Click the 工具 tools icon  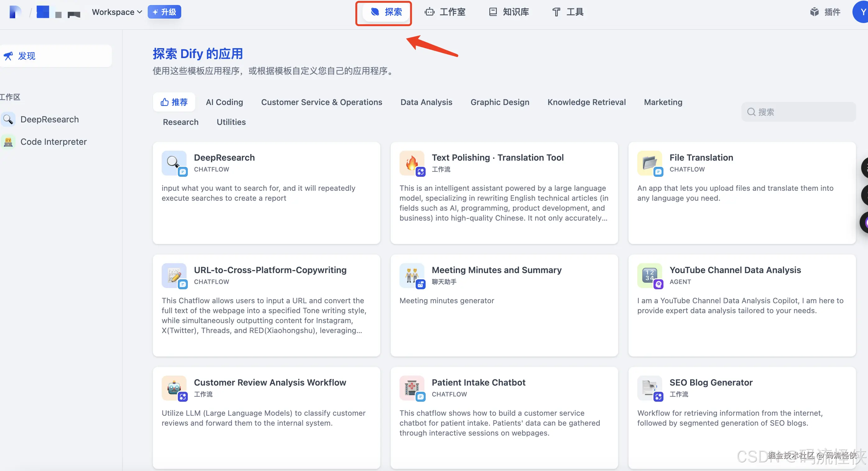tap(556, 12)
